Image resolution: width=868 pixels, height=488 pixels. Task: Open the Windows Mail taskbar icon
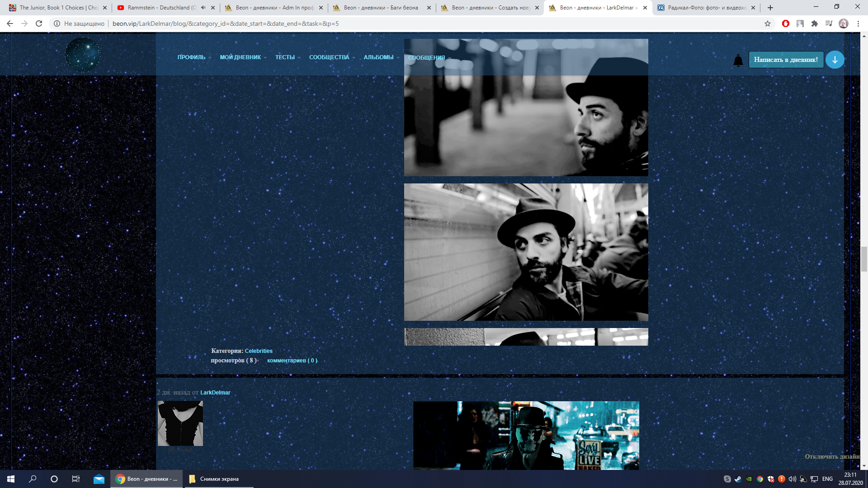click(99, 479)
